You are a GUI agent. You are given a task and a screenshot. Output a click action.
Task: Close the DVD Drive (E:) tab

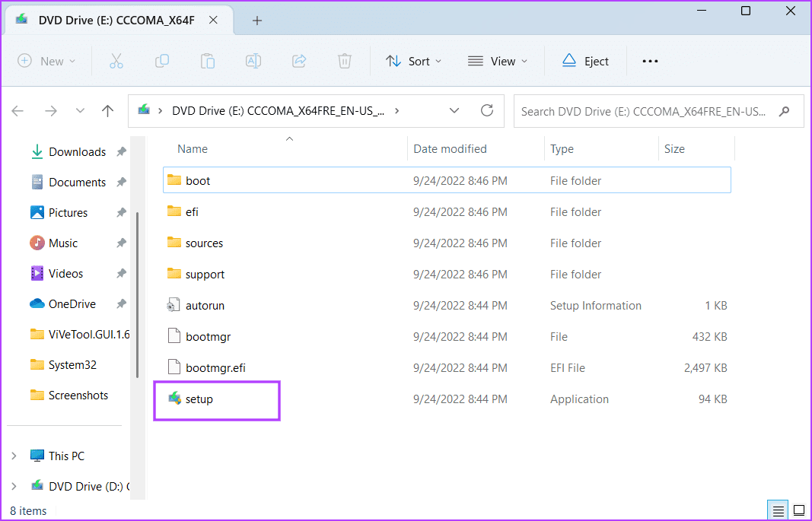pyautogui.click(x=213, y=21)
